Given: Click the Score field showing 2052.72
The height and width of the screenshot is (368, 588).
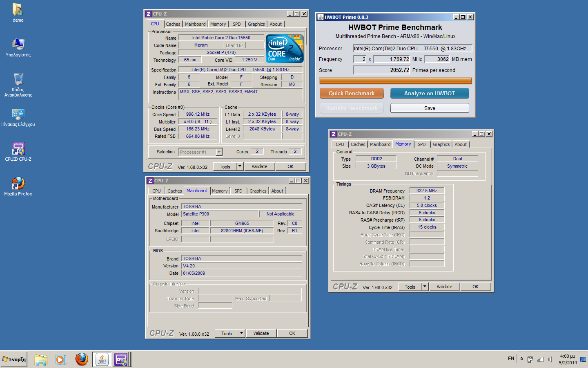Looking at the screenshot, I should pos(382,70).
